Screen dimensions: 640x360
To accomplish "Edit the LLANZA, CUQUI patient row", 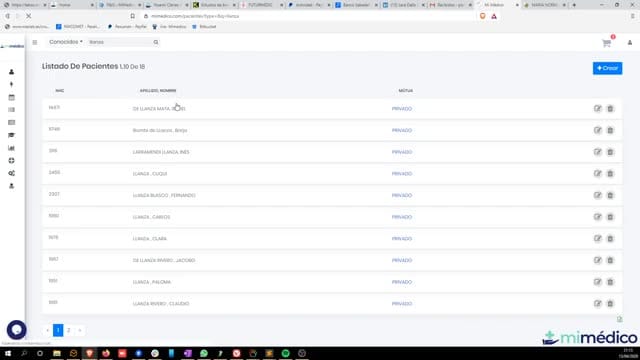I will (598, 173).
